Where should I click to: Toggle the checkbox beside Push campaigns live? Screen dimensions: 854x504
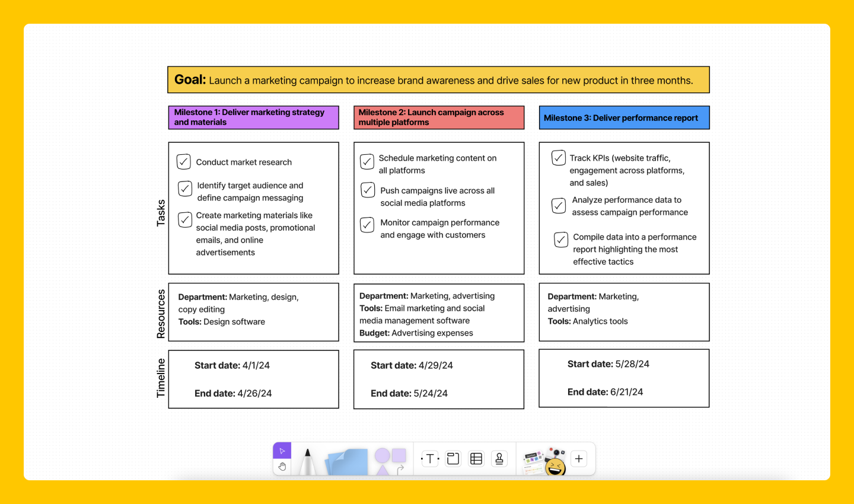367,190
